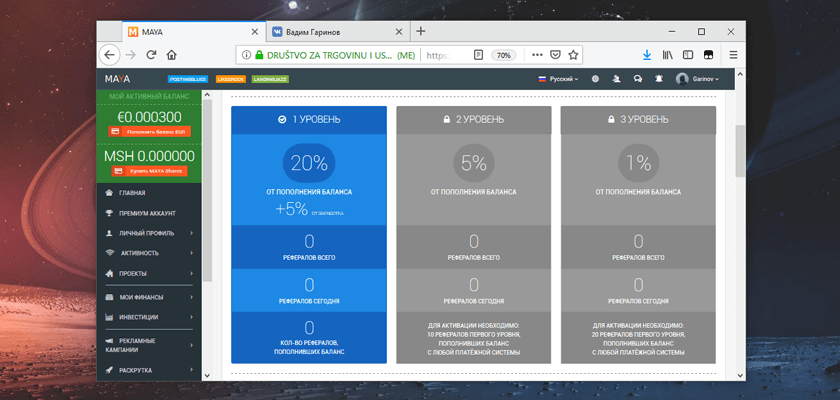Click КОЛ-ВО РЕФЕРАЛОВ, ПОПОЛНИВШИХ БАЛАНС label
Screen dimensions: 840x400
coord(309,347)
